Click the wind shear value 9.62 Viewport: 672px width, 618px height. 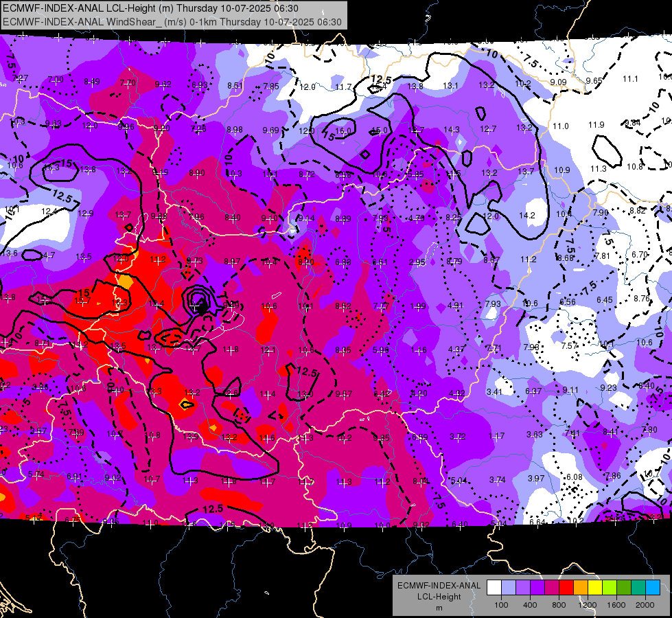point(163,84)
